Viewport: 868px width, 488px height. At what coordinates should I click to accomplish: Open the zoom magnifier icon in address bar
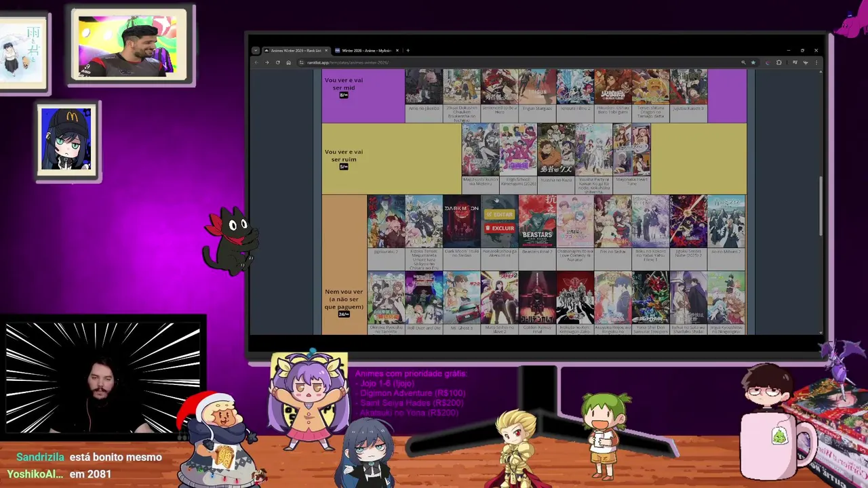(x=743, y=62)
